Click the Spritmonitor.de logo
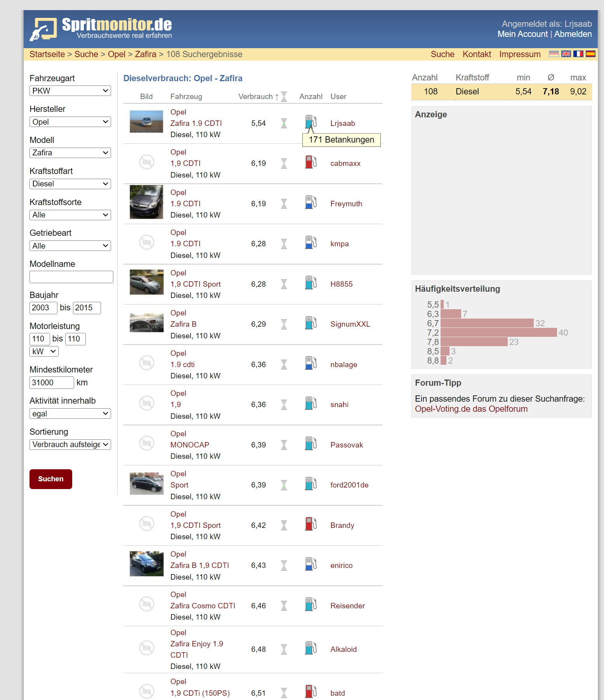Screen dimensions: 604x700 [x=101, y=29]
